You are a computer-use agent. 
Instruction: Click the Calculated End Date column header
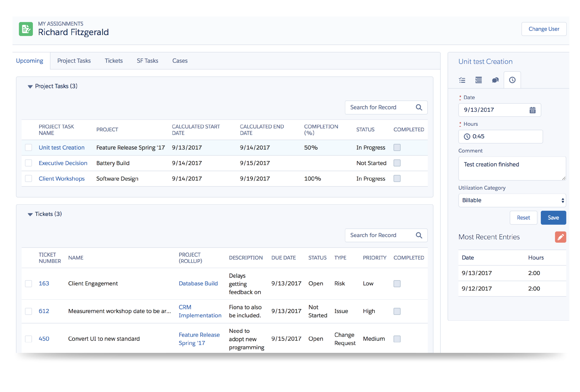tap(262, 130)
